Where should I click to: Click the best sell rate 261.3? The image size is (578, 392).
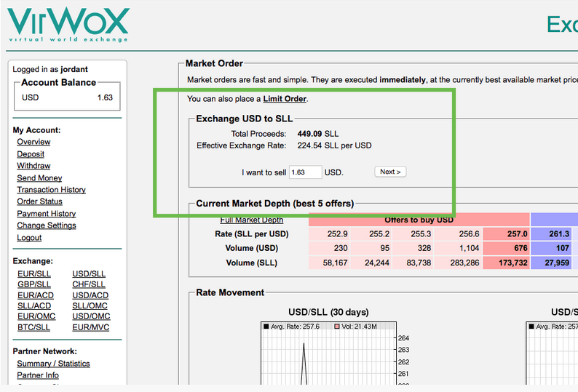pos(551,234)
